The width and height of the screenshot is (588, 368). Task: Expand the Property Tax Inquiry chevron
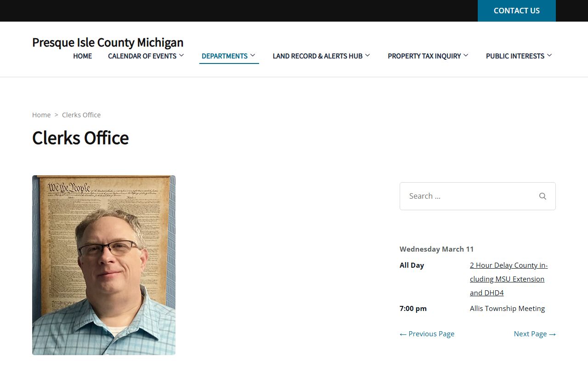466,56
